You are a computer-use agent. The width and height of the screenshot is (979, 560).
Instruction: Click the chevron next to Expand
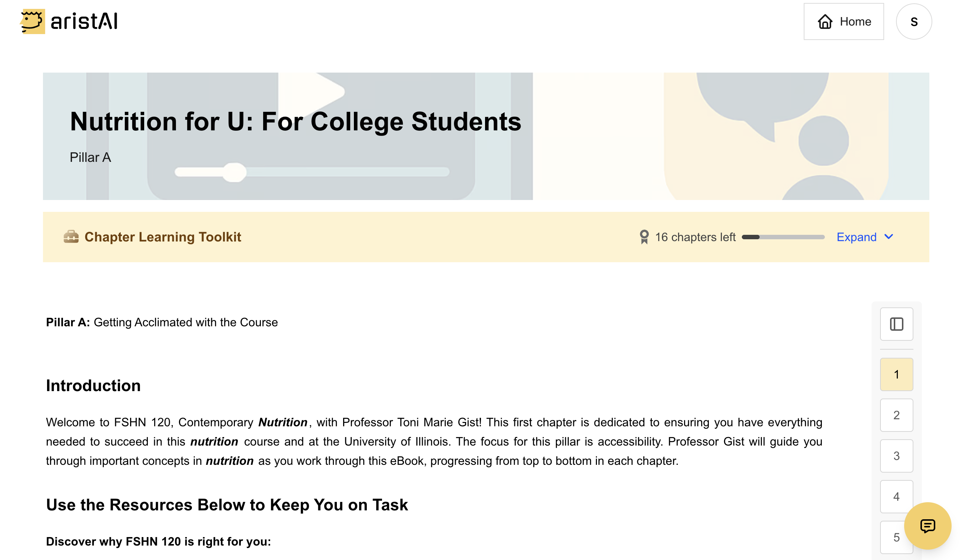tap(889, 237)
